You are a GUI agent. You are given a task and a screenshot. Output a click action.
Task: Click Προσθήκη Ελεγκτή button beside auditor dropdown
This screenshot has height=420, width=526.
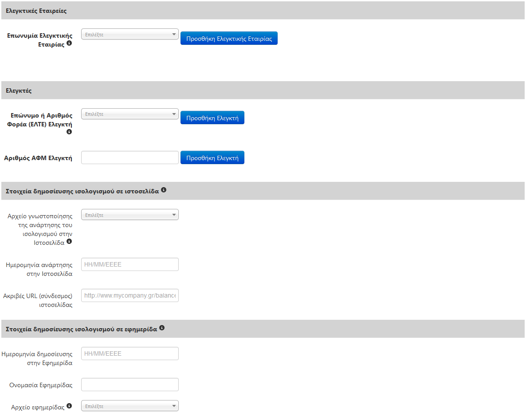tap(212, 118)
